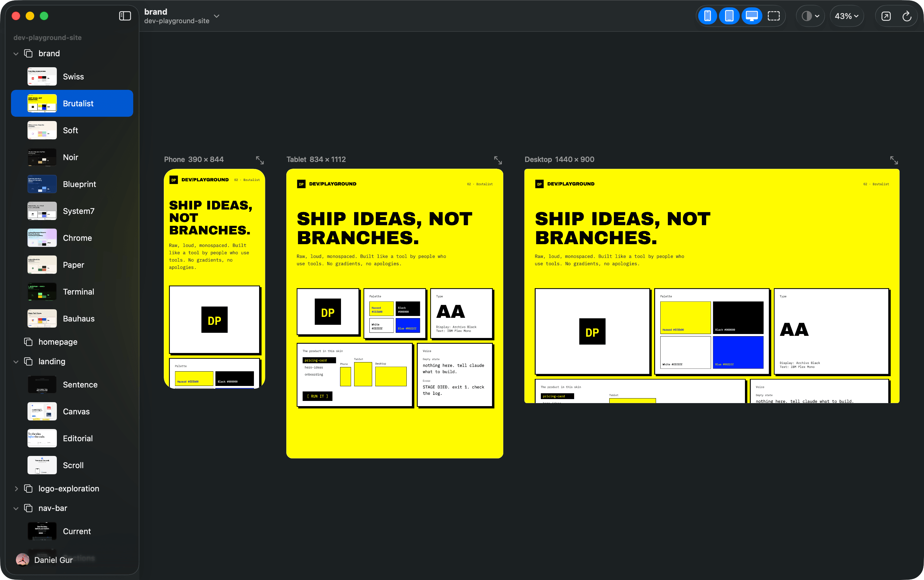Click the brand group stack icon

[28, 53]
